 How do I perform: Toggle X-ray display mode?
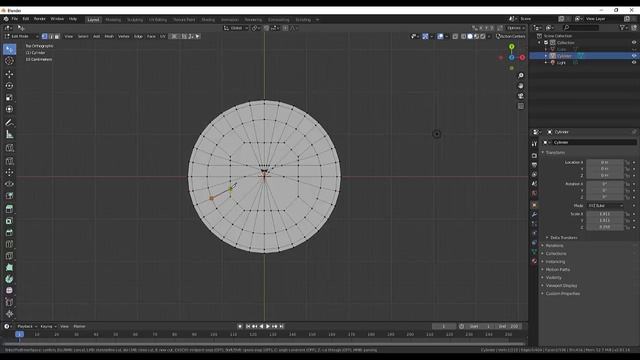click(x=455, y=36)
